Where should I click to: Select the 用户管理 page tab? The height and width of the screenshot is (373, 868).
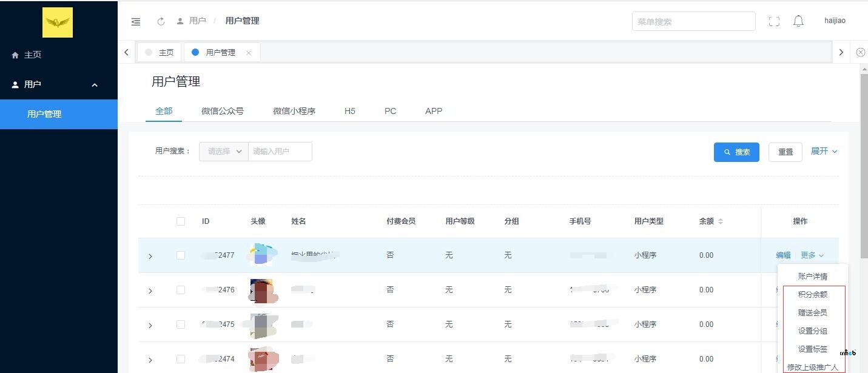point(221,53)
